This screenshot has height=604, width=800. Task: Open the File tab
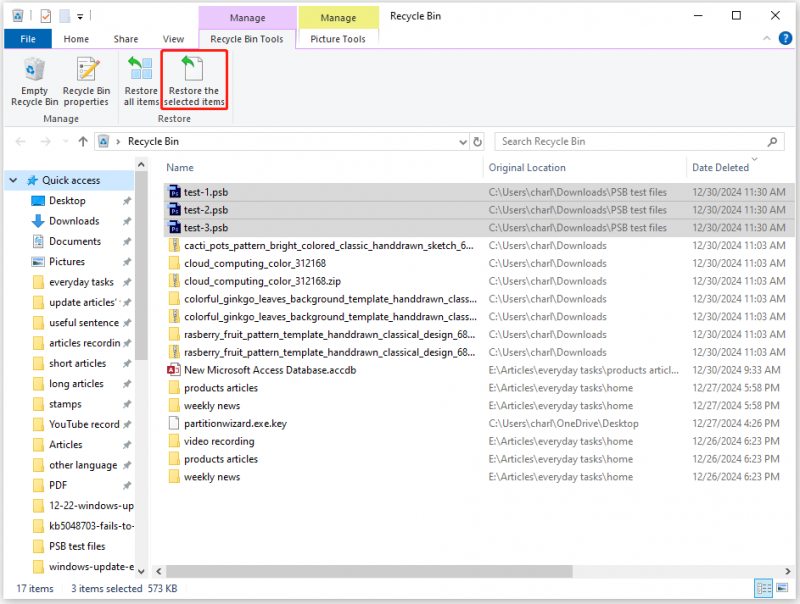(28, 39)
